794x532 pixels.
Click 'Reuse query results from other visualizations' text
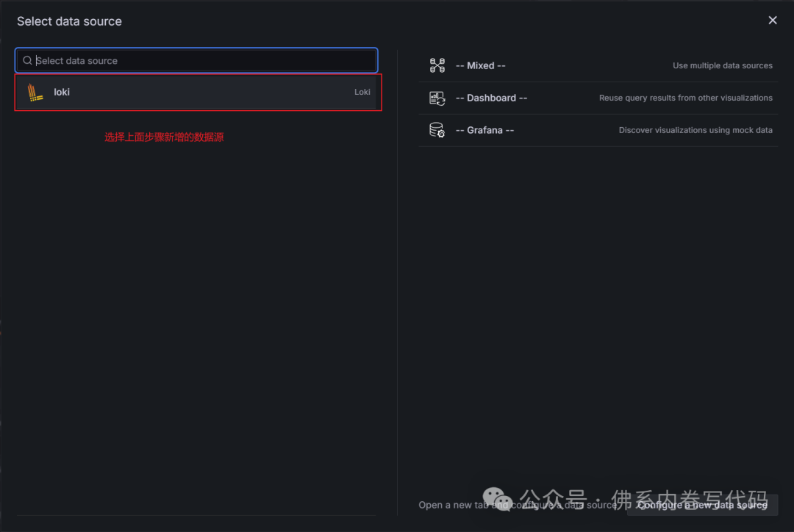point(686,98)
